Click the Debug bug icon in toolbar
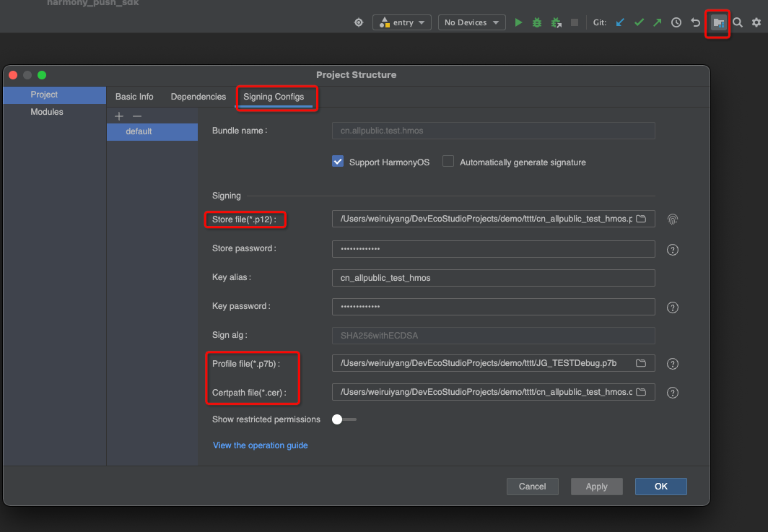The width and height of the screenshot is (768, 532). click(x=537, y=22)
